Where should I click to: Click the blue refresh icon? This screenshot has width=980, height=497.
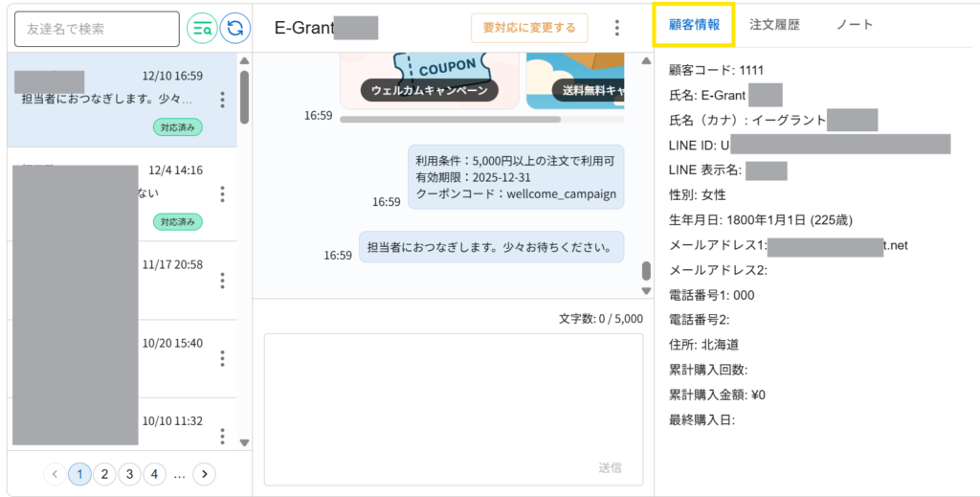(234, 29)
